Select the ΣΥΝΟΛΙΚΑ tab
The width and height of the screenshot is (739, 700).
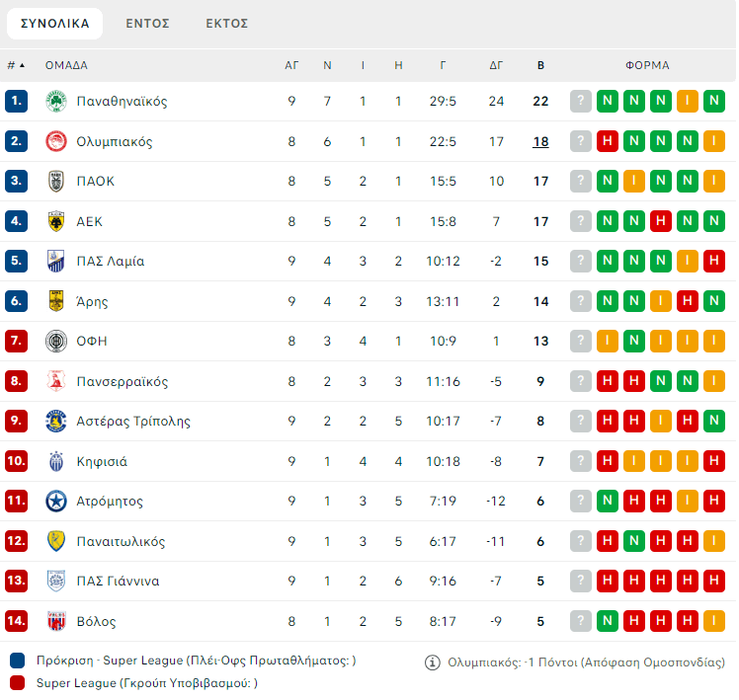pyautogui.click(x=55, y=23)
